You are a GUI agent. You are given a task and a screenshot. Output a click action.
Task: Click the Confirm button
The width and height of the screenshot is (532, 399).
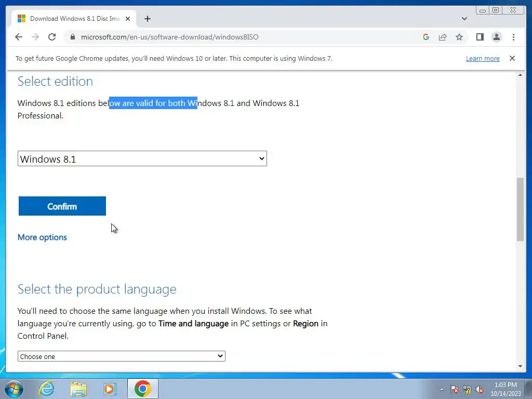click(x=62, y=206)
